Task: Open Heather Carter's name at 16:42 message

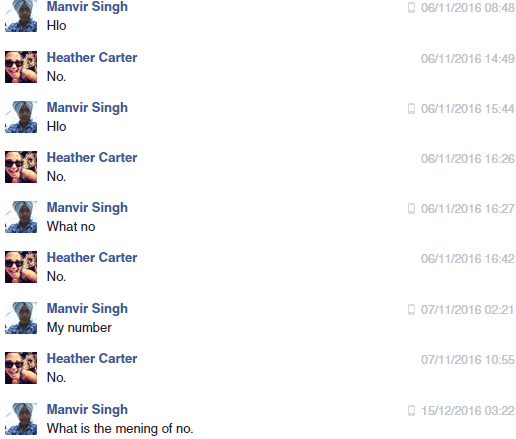Action: (x=92, y=258)
